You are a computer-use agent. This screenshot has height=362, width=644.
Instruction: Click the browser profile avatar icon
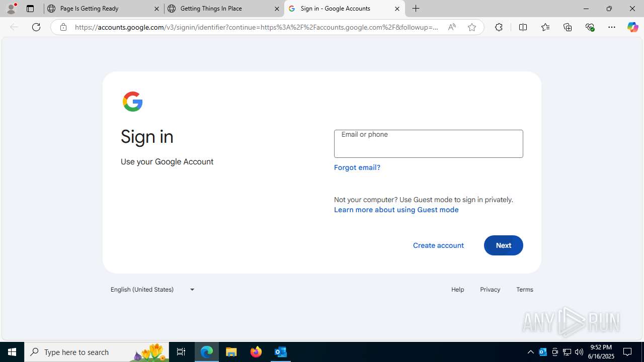[11, 9]
